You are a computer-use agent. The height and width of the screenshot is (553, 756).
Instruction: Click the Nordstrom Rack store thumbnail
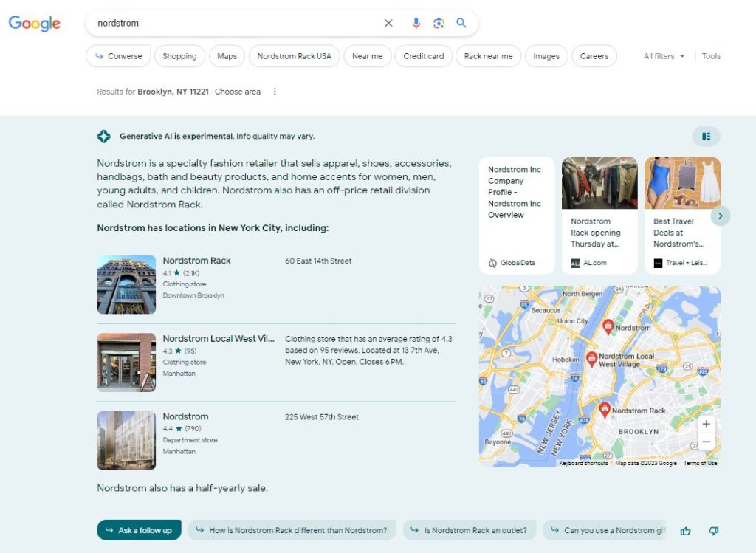point(126,284)
